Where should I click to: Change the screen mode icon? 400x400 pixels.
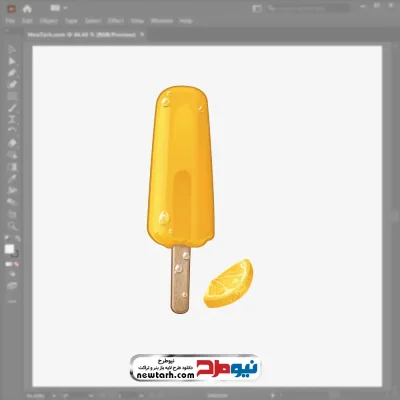point(12,286)
